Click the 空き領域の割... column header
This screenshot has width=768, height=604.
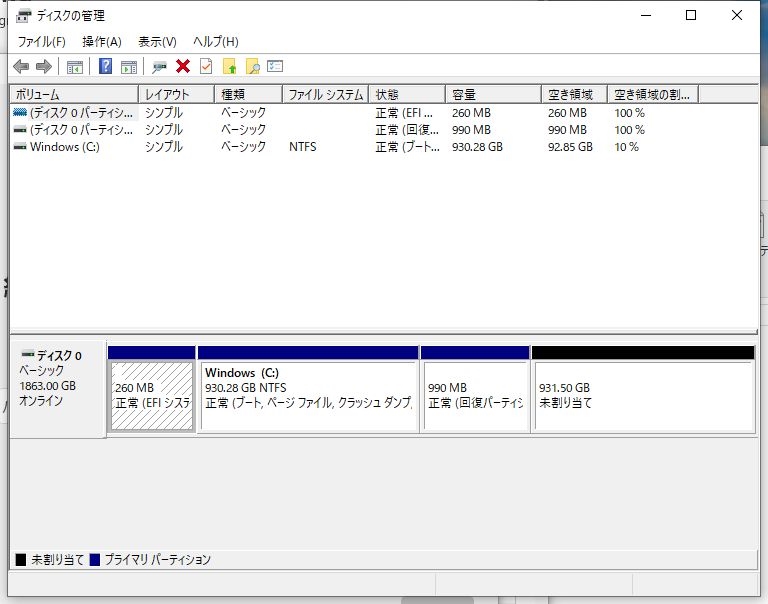point(653,94)
